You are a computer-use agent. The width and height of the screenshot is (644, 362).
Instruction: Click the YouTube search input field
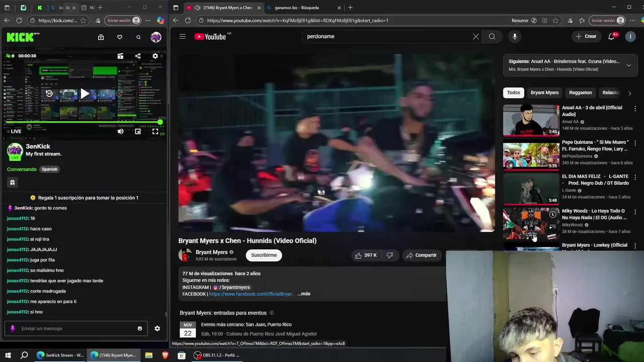(387, 36)
